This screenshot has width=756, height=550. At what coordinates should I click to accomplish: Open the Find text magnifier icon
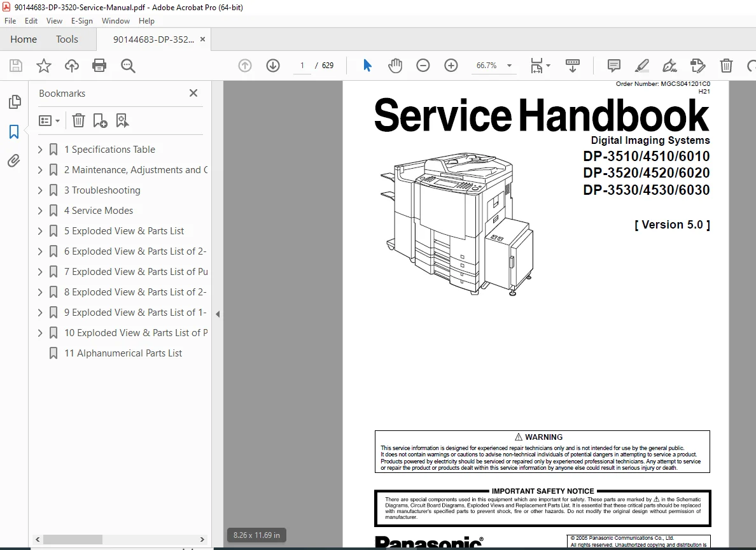[128, 66]
